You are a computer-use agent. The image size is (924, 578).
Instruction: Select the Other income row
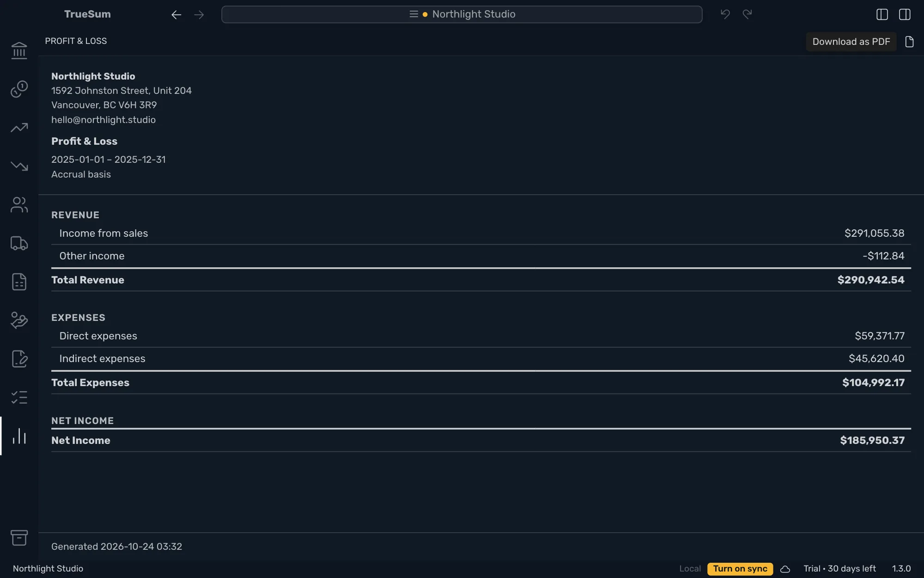click(481, 256)
